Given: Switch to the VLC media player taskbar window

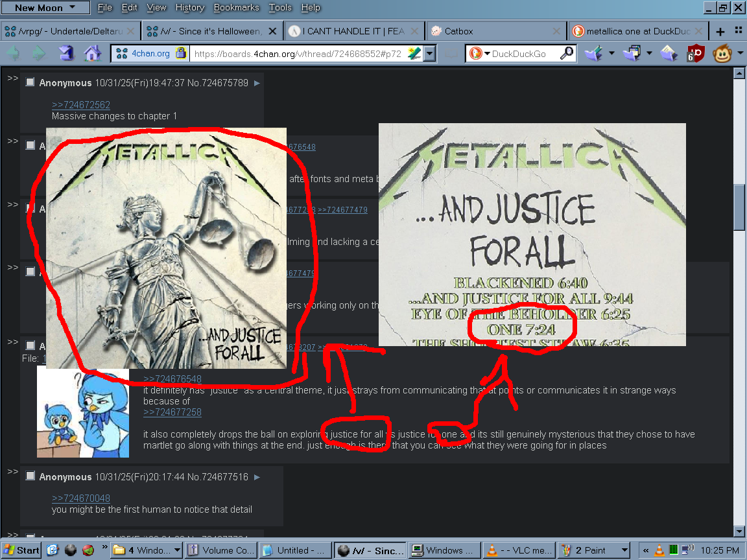Looking at the screenshot, I should pos(519,550).
